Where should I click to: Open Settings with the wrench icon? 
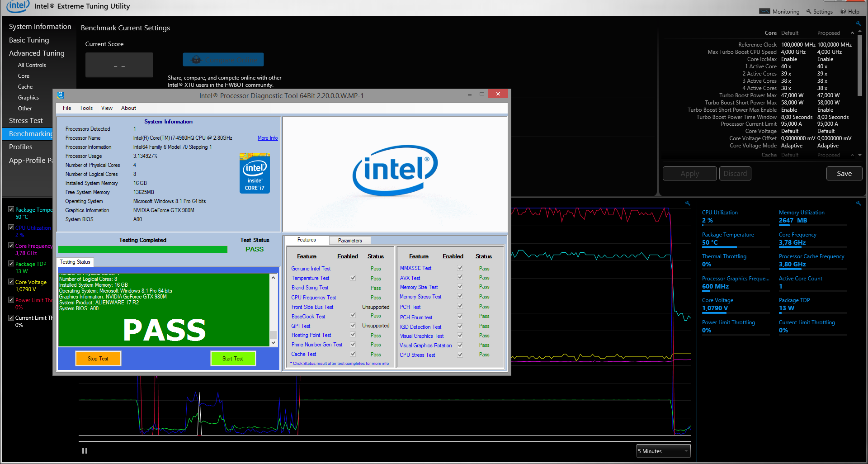[809, 11]
